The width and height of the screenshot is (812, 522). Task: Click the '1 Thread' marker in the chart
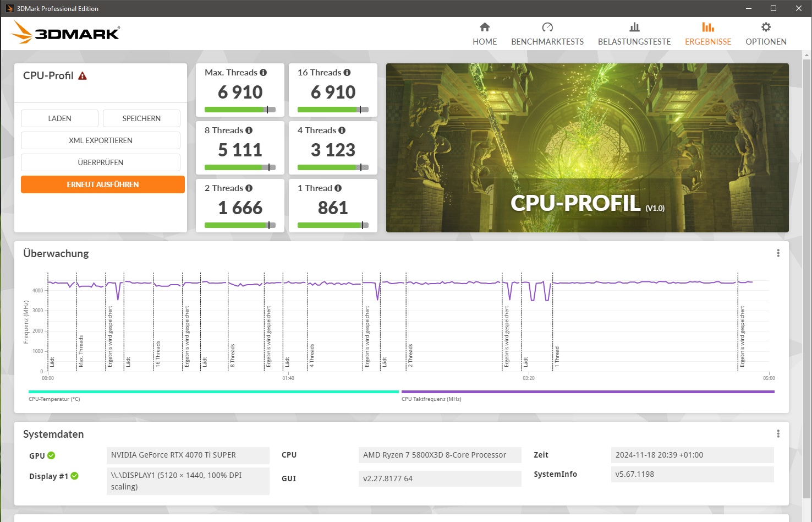coord(557,357)
